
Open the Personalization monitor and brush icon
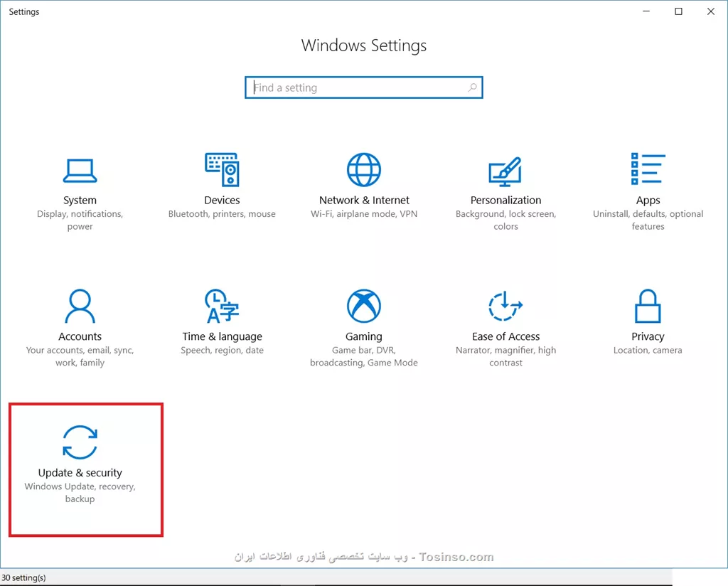coord(505,171)
